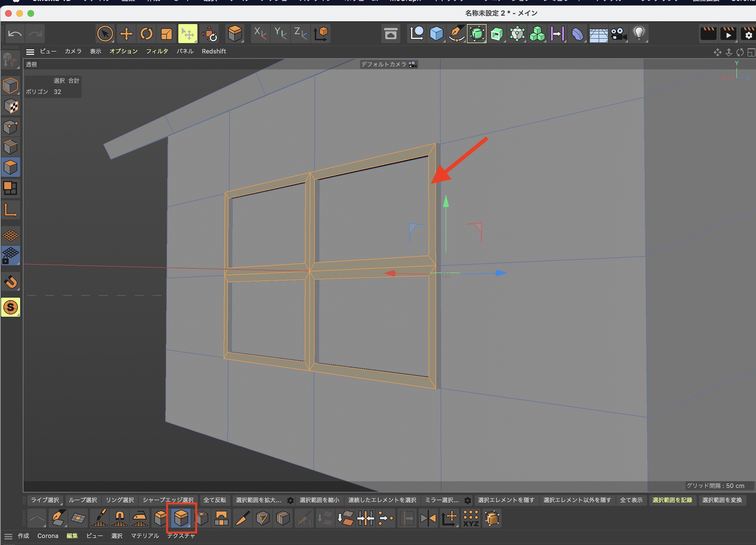Choose the Rotate tool in the top toolbar
Viewport: 756px width, 545px height.
pos(146,34)
